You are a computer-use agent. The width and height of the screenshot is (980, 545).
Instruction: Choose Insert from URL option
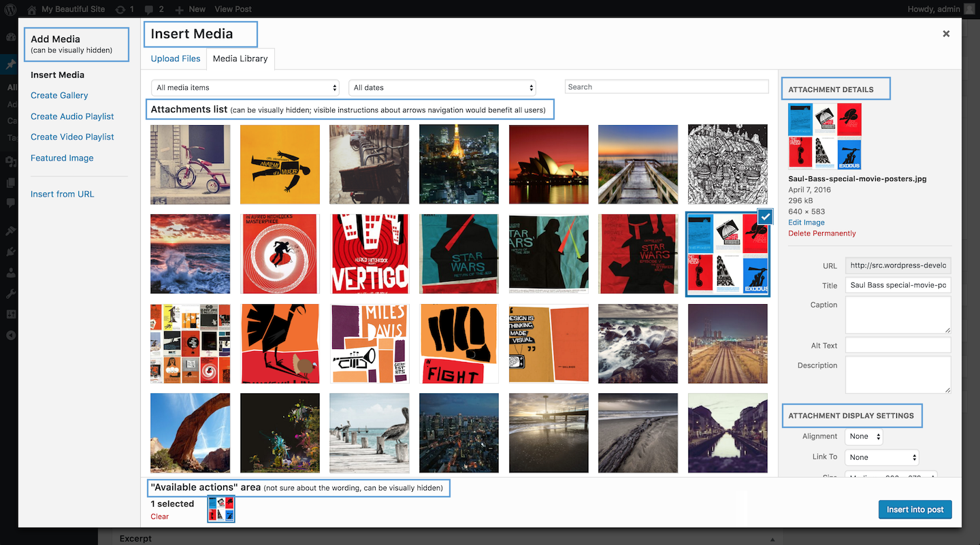pyautogui.click(x=62, y=194)
